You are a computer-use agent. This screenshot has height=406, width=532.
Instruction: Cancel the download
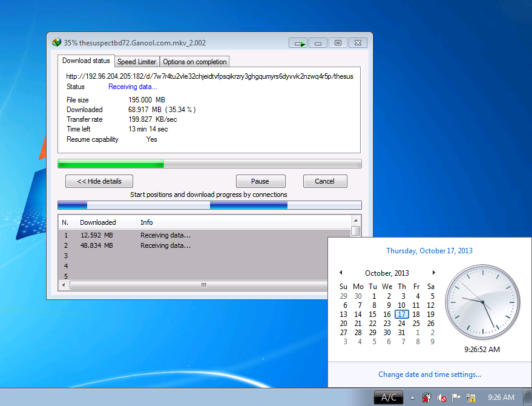[x=324, y=181]
